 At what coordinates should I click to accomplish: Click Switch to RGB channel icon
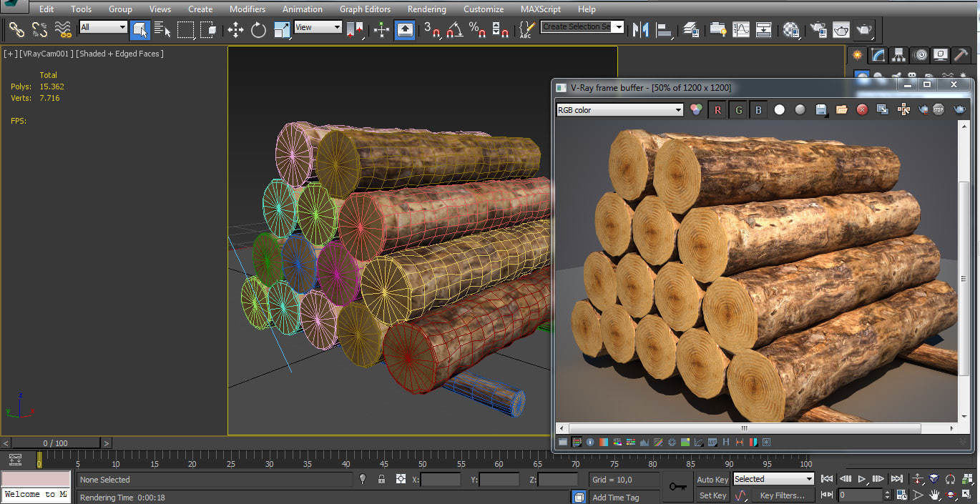[696, 109]
